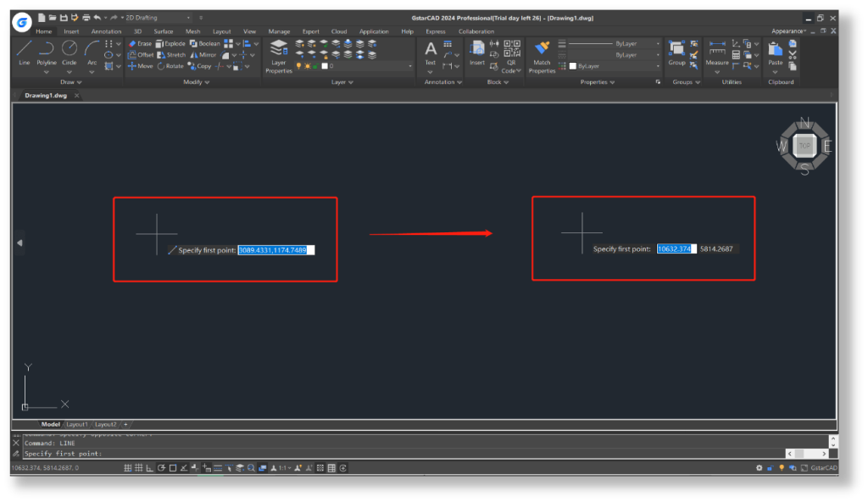Open the Express menu
The image size is (868, 502).
[x=435, y=31]
